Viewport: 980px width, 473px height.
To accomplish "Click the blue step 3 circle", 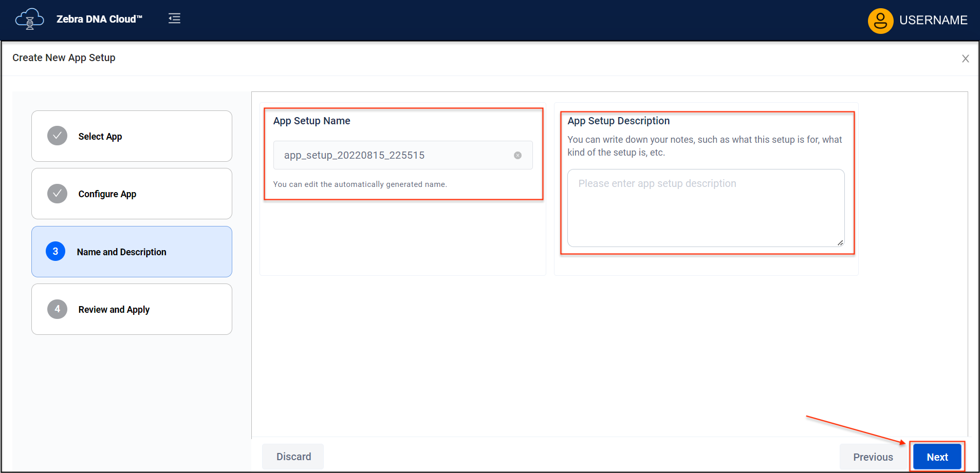I will (56, 252).
